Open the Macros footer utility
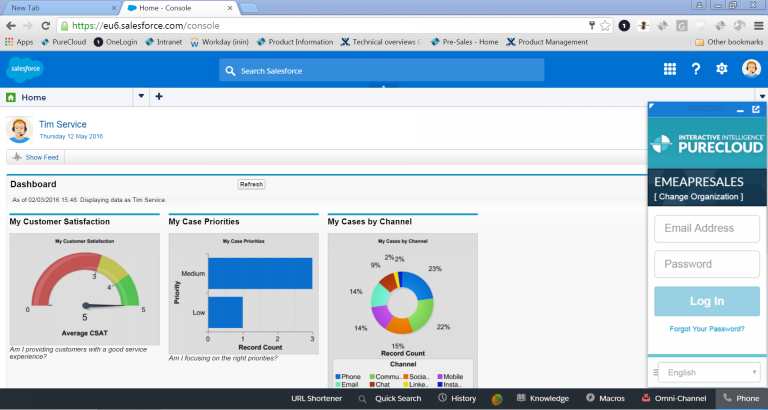This screenshot has width=768, height=410. (605, 399)
